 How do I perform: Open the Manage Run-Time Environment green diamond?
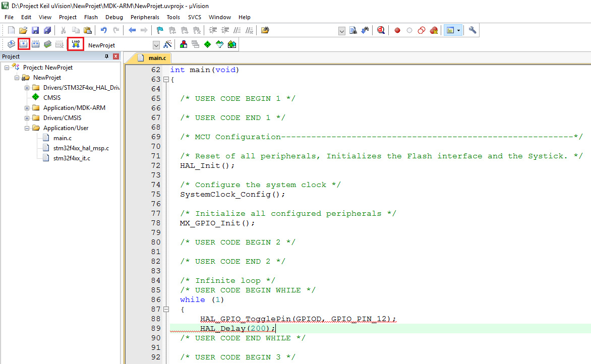point(207,44)
